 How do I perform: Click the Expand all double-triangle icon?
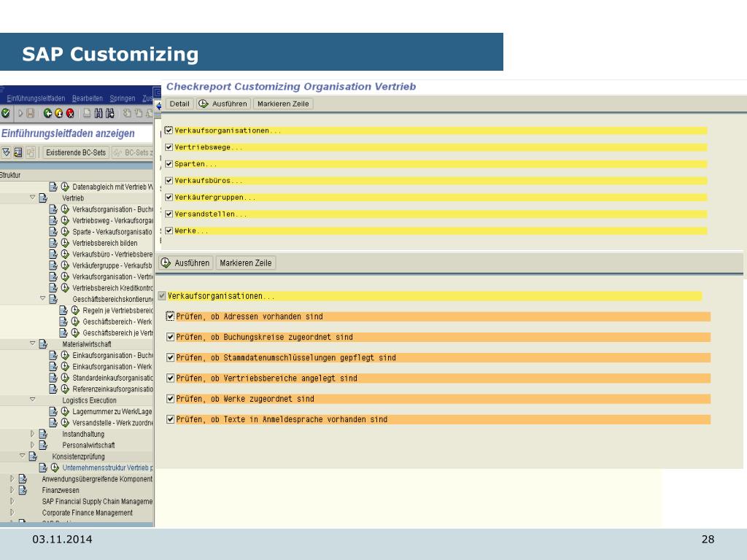pos(6,152)
